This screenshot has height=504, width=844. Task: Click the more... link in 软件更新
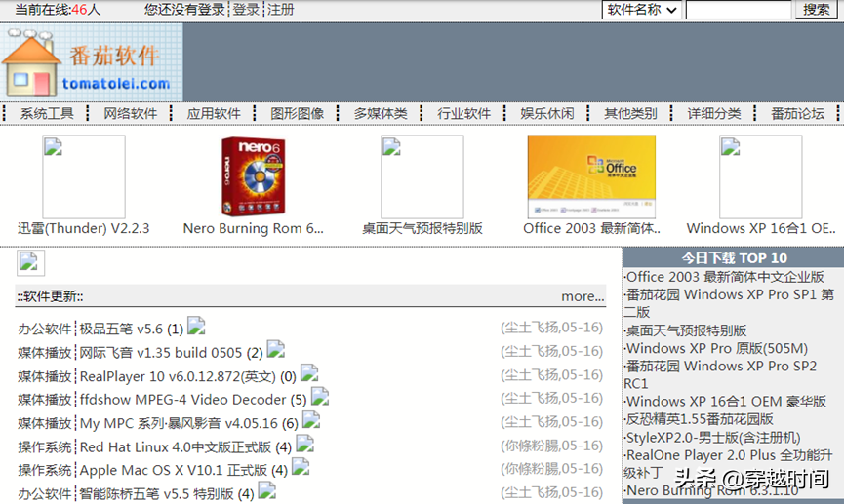pos(583,296)
